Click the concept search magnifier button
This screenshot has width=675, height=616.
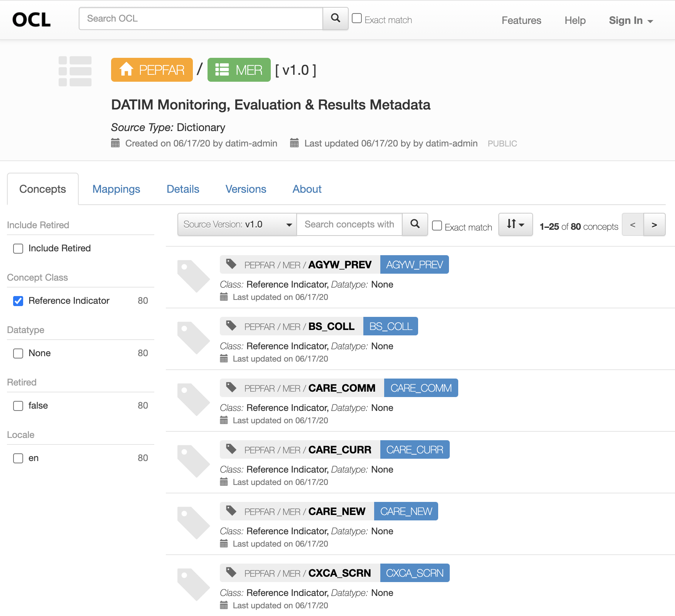415,224
